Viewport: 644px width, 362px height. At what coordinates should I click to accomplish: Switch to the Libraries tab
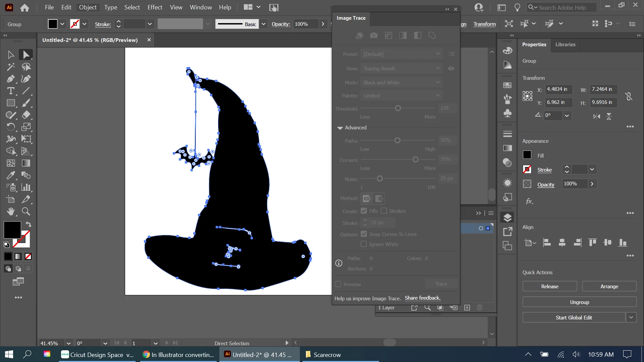point(565,45)
